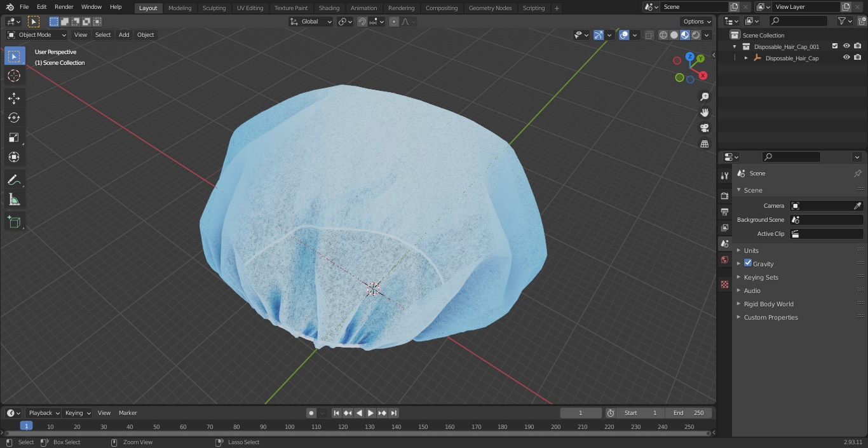The width and height of the screenshot is (868, 448).
Task: Switch orthographic/perspective grid icon
Action: (x=705, y=144)
